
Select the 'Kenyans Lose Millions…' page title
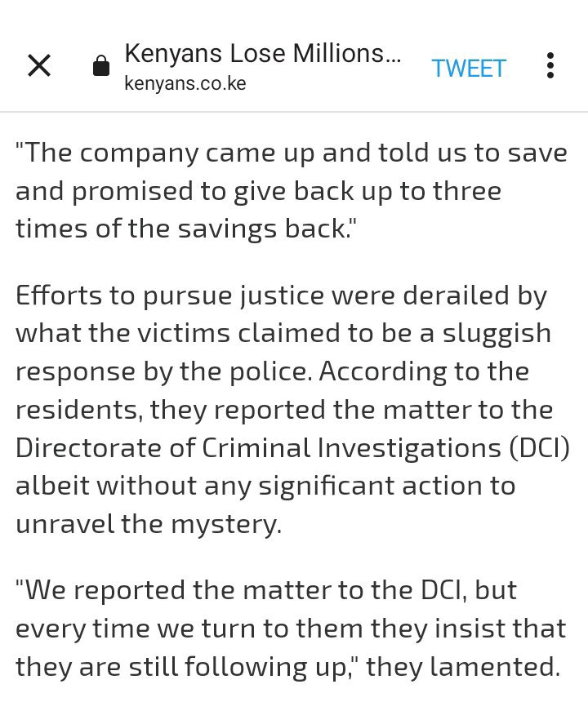coord(263,53)
